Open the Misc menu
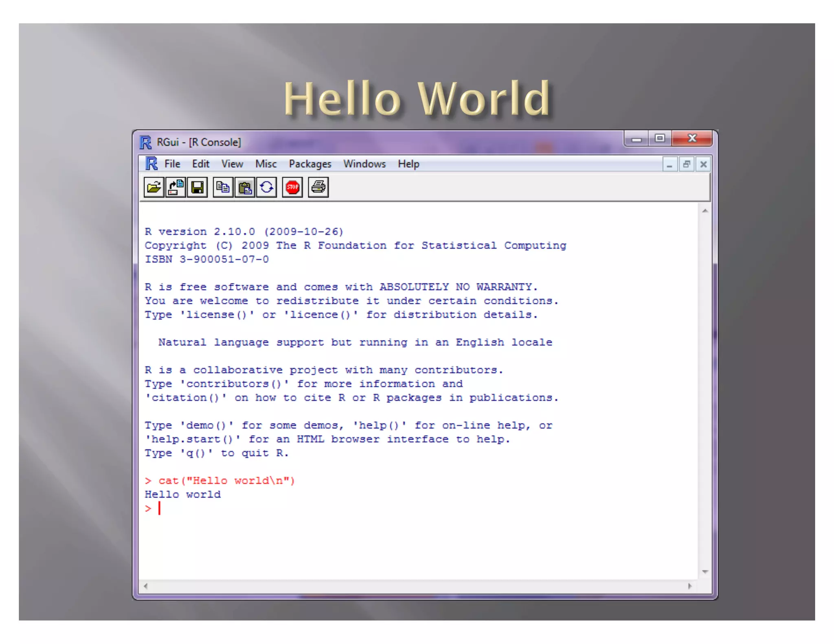The image size is (834, 644). pyautogui.click(x=266, y=164)
